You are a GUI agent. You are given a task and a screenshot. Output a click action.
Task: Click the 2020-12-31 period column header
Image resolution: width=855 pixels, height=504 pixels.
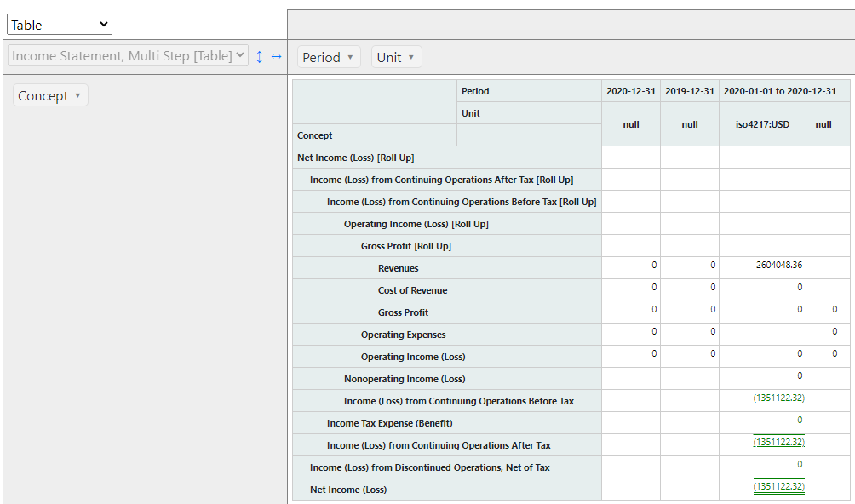tap(630, 91)
